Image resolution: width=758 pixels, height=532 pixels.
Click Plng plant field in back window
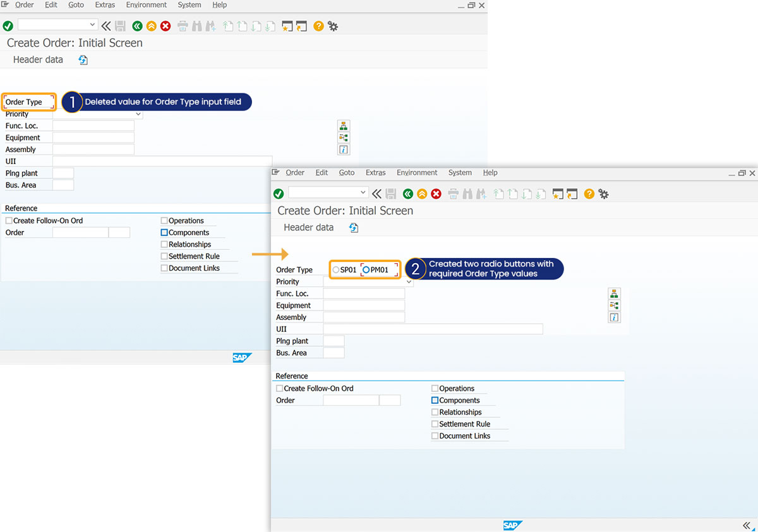(63, 174)
